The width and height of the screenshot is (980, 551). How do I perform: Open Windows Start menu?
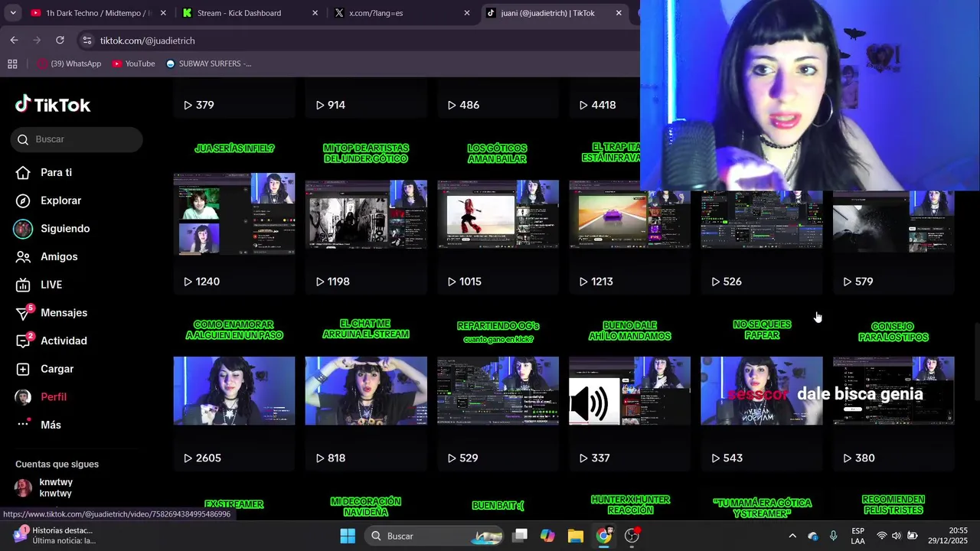coord(348,536)
